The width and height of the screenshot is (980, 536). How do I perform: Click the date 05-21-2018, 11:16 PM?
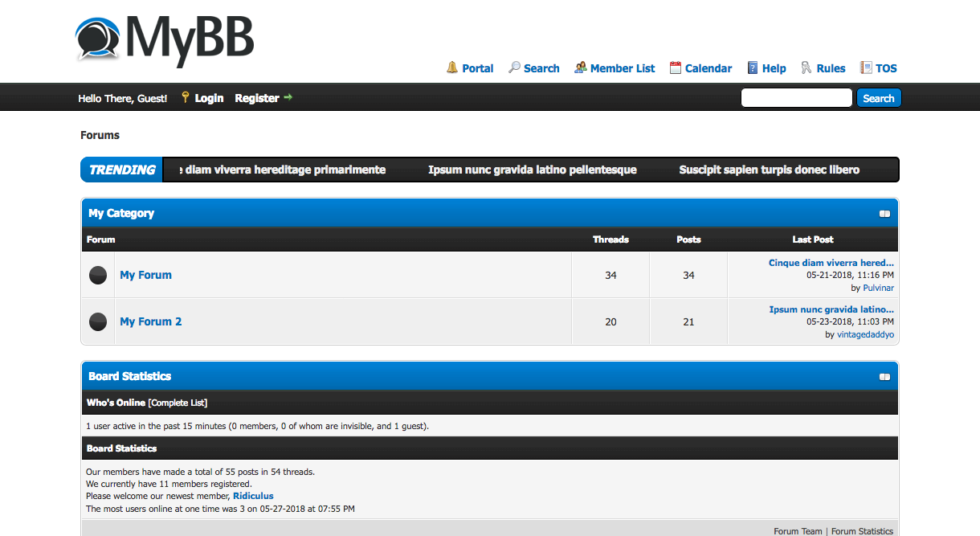(850, 275)
